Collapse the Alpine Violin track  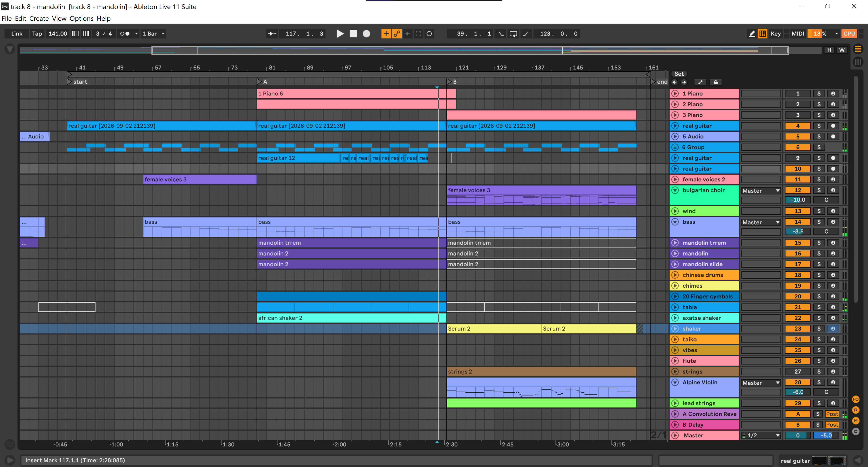[675, 382]
